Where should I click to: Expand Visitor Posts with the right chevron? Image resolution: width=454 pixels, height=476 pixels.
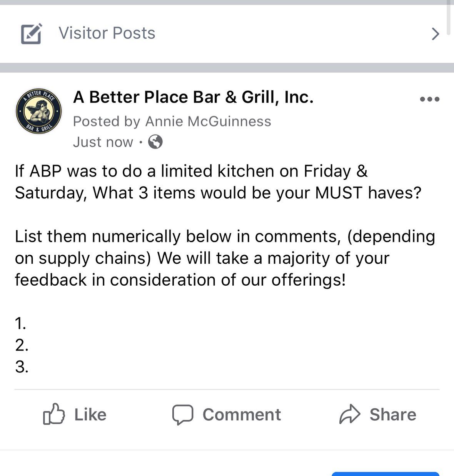435,34
